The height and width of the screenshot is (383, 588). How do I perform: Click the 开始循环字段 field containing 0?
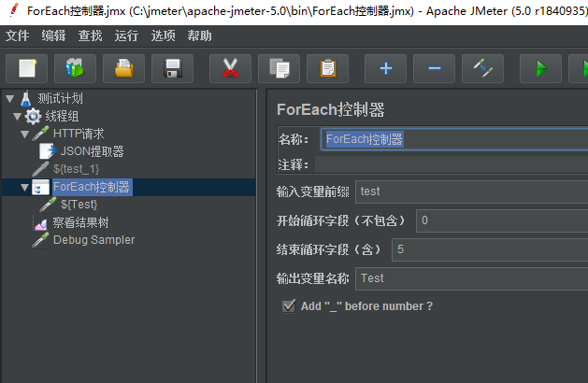point(502,220)
